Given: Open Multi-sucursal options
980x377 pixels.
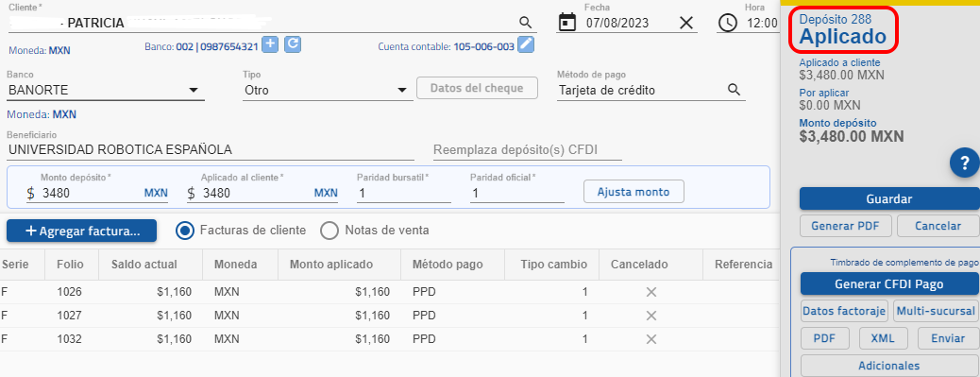Looking at the screenshot, I should point(936,311).
